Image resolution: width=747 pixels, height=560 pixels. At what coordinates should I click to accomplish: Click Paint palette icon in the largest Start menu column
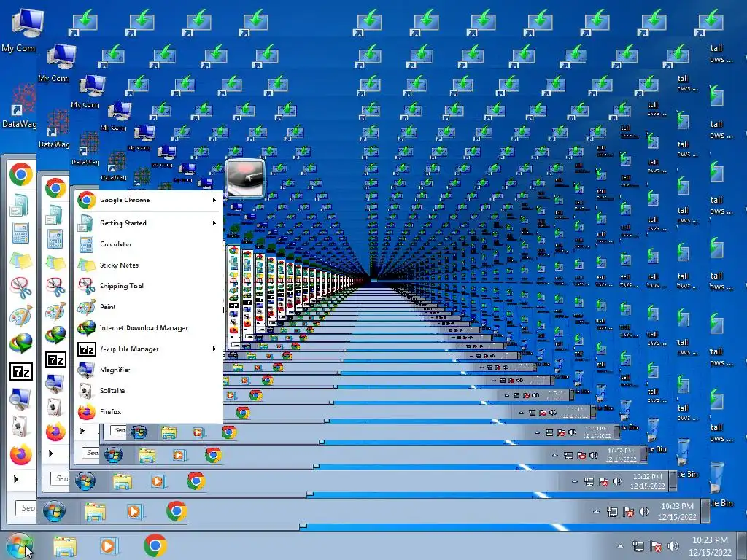(x=20, y=315)
